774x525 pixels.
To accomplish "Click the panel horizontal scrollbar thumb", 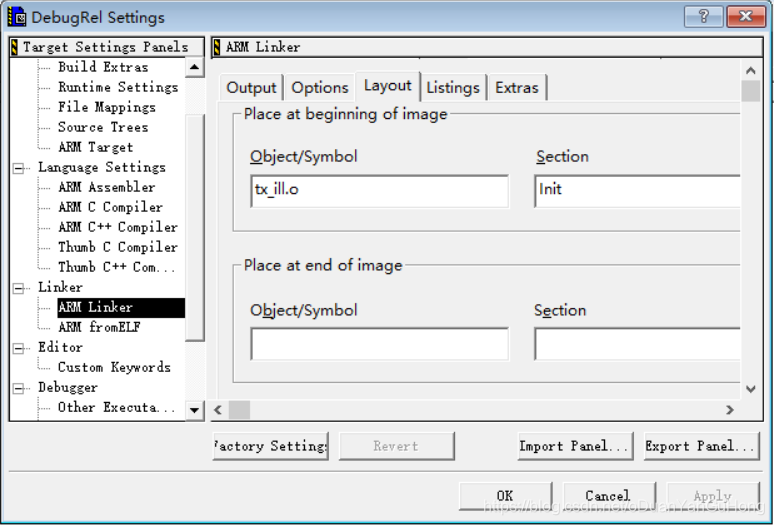I will tap(239, 410).
